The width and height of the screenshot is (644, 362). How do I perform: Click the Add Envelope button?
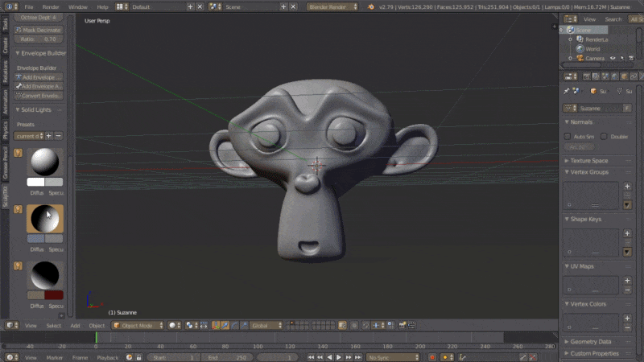pos(39,77)
